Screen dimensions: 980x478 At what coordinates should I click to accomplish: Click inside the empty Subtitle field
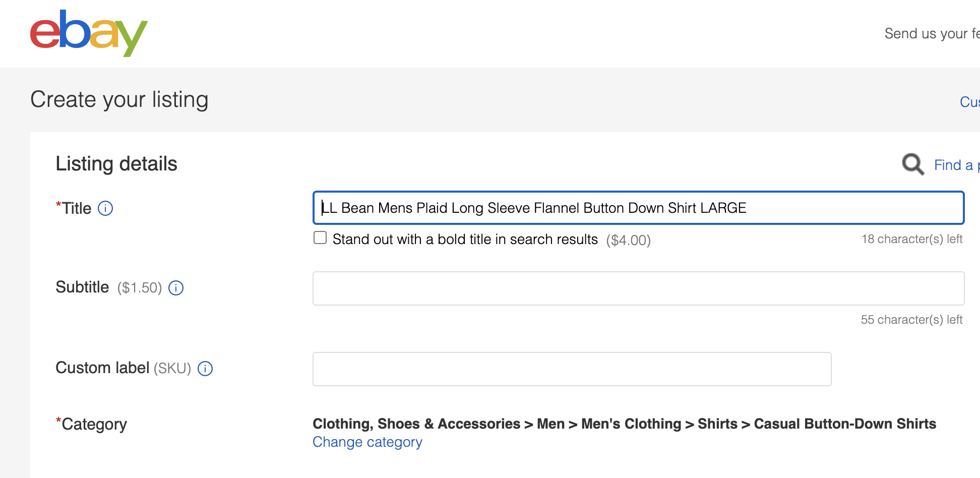638,288
